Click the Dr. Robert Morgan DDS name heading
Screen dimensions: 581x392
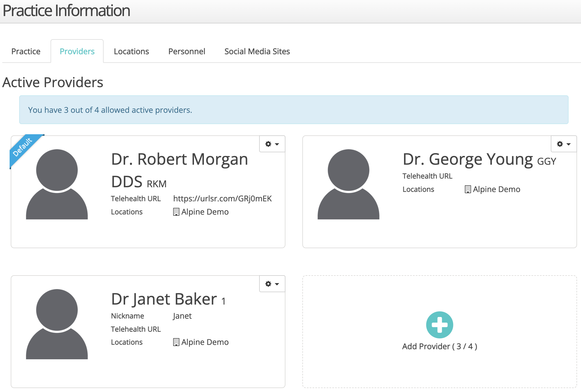180,170
